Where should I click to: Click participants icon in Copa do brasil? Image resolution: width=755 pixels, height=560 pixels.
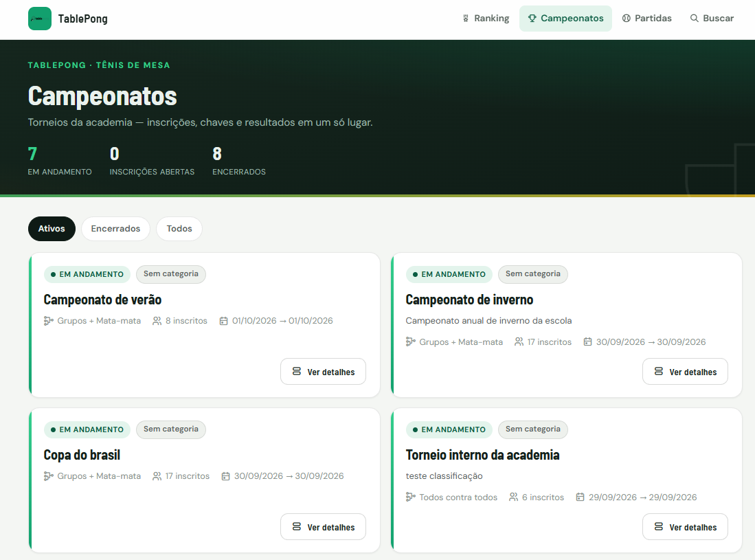point(157,476)
